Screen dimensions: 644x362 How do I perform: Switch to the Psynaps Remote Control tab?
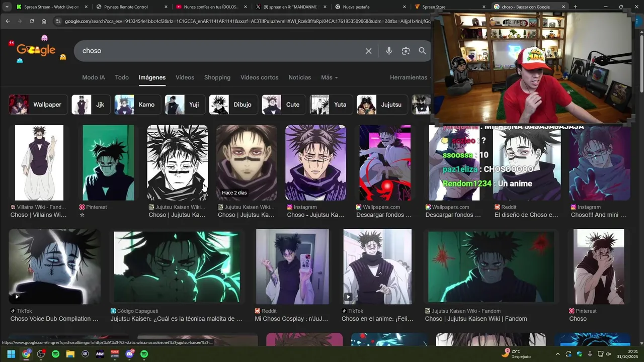(131, 7)
